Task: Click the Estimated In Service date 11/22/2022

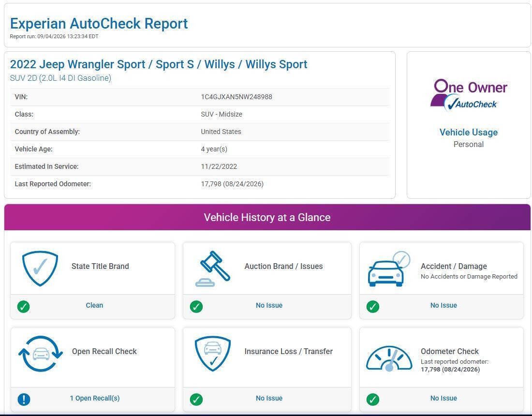Action: point(219,166)
